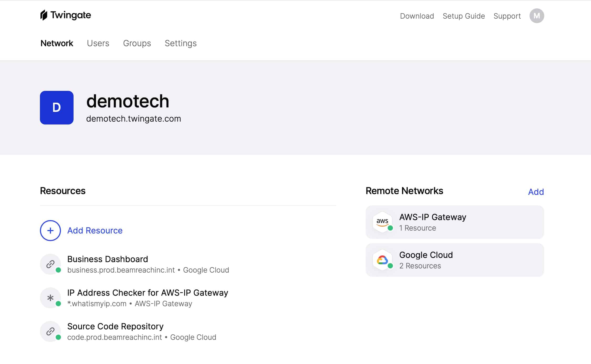Viewport: 591px width, 364px height.
Task: Add a new Remote Network
Action: pyautogui.click(x=536, y=192)
